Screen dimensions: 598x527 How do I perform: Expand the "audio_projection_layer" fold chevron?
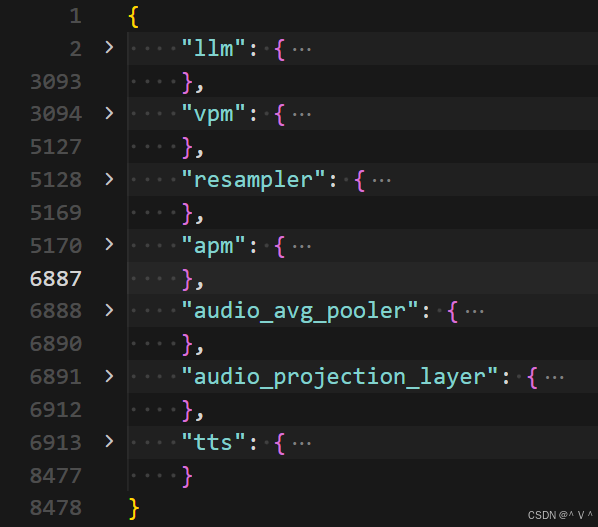[x=109, y=376]
